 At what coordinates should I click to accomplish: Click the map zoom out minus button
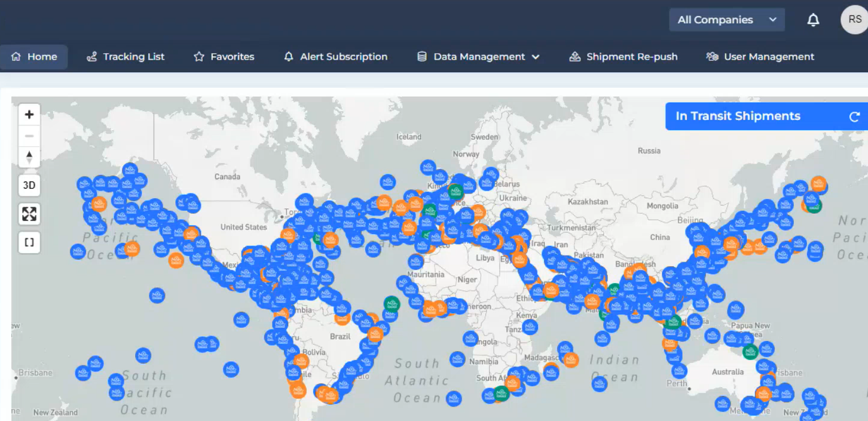(29, 136)
